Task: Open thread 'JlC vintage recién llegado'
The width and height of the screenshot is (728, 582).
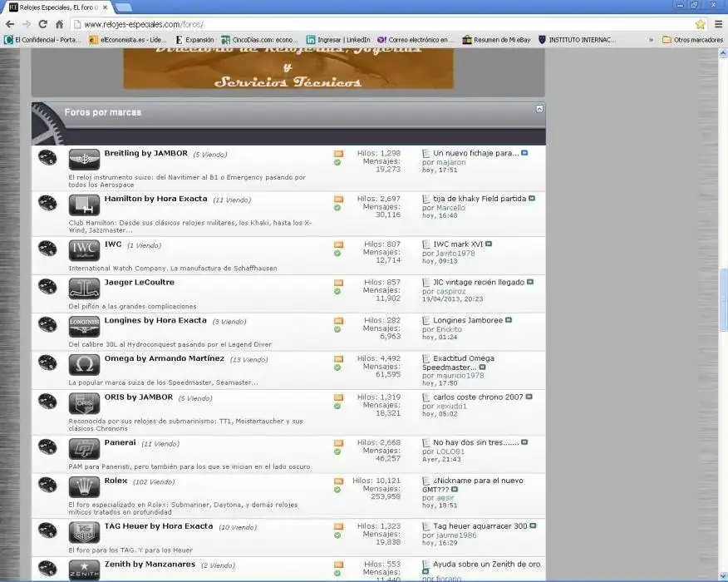Action: coord(479,283)
